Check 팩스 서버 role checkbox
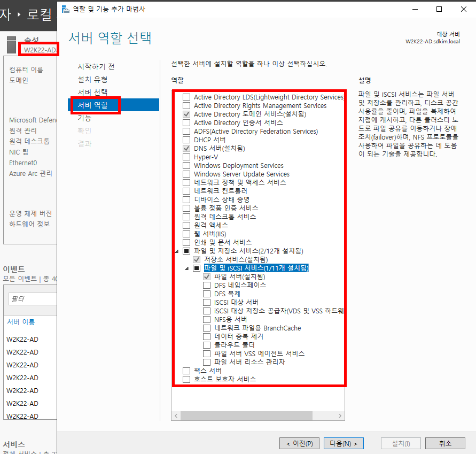The image size is (476, 454). pos(186,371)
